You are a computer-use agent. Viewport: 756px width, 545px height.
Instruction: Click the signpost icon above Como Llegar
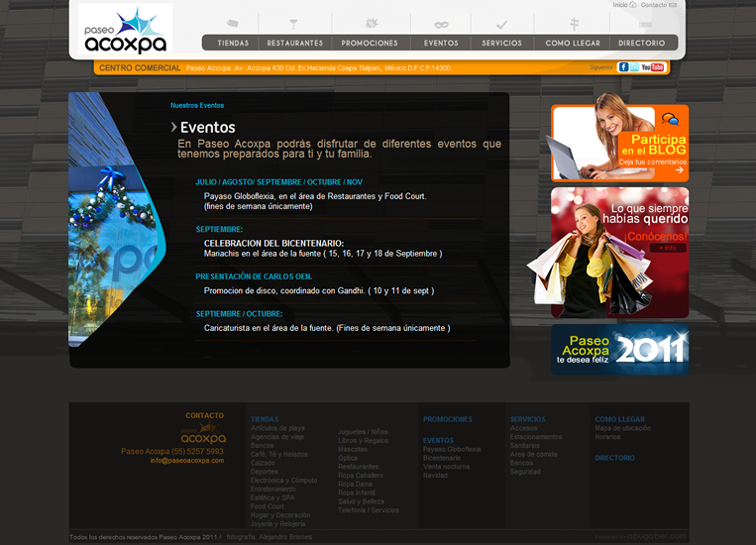[574, 24]
